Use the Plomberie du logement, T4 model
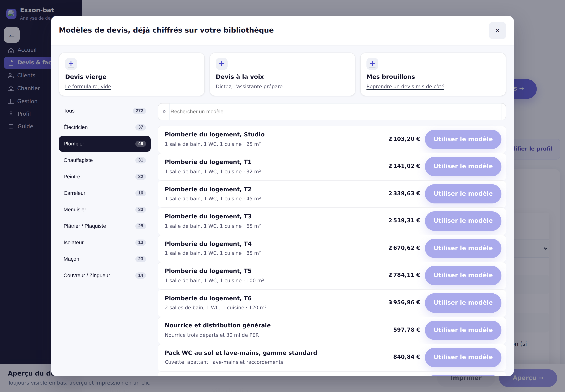Image resolution: width=565 pixels, height=392 pixels. tap(463, 248)
